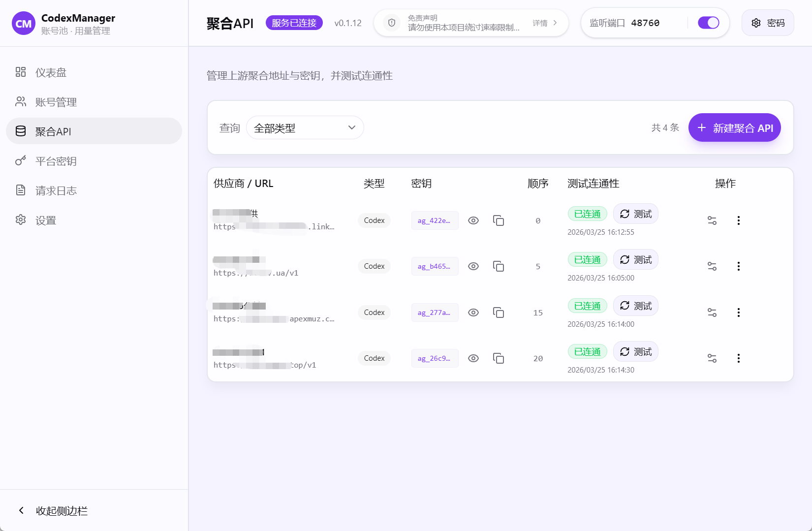This screenshot has width=812, height=531.
Task: Open the 全部类型 type filter dropdown
Action: (x=305, y=127)
